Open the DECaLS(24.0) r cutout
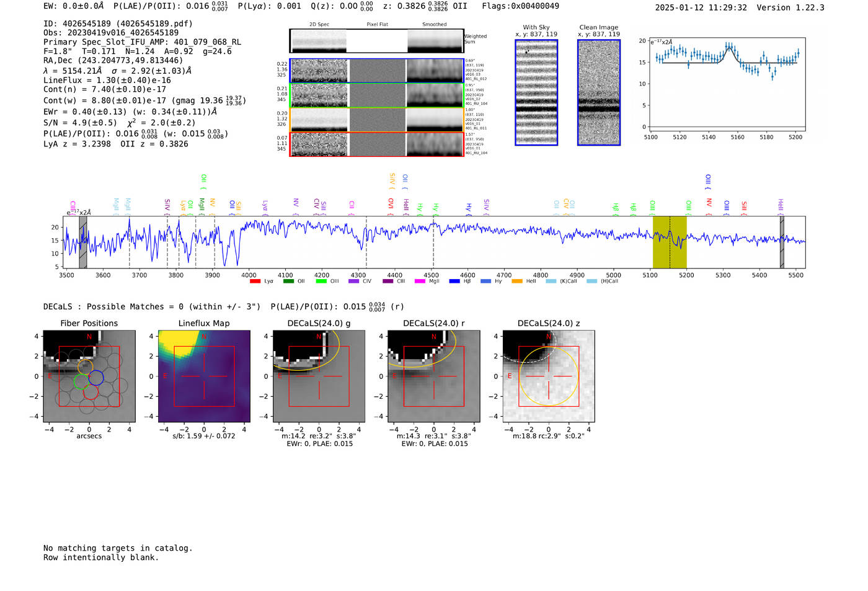The height and width of the screenshot is (591, 868). tap(433, 376)
